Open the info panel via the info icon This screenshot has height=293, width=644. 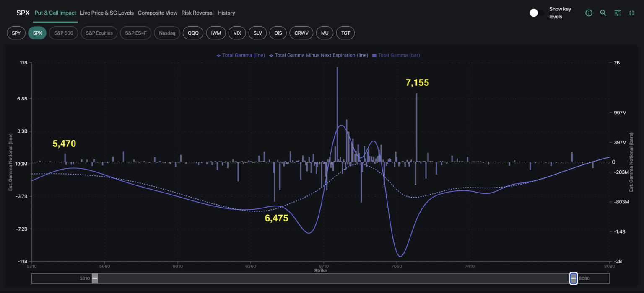[x=589, y=13]
